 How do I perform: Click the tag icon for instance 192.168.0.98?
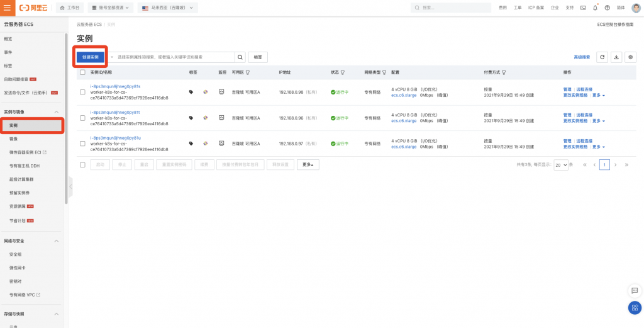(x=191, y=92)
